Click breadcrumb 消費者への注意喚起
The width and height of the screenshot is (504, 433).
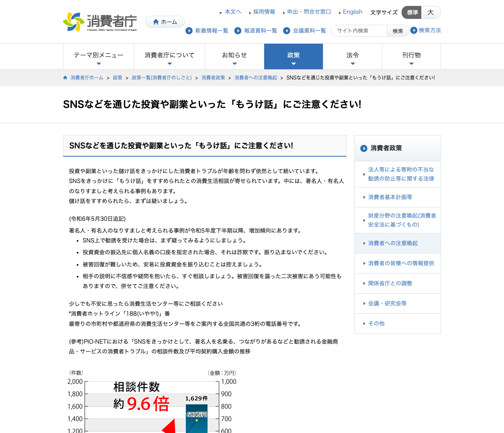(256, 78)
